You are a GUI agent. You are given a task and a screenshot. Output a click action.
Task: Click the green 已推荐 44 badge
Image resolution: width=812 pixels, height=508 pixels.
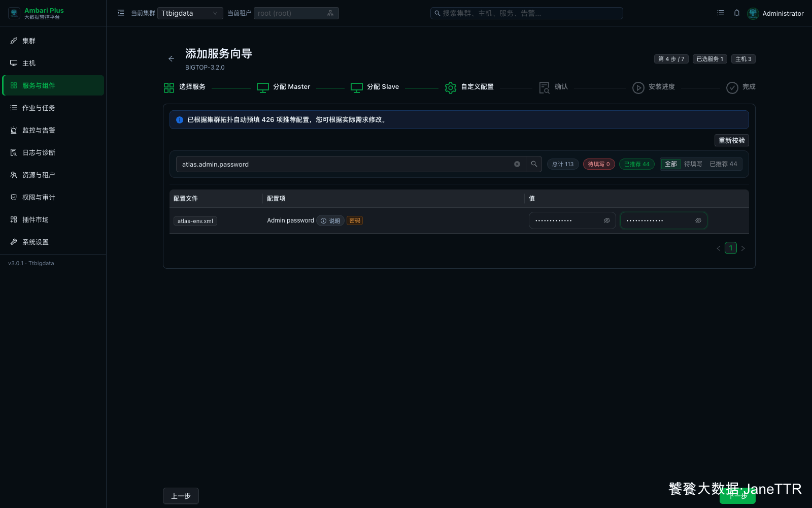(637, 164)
